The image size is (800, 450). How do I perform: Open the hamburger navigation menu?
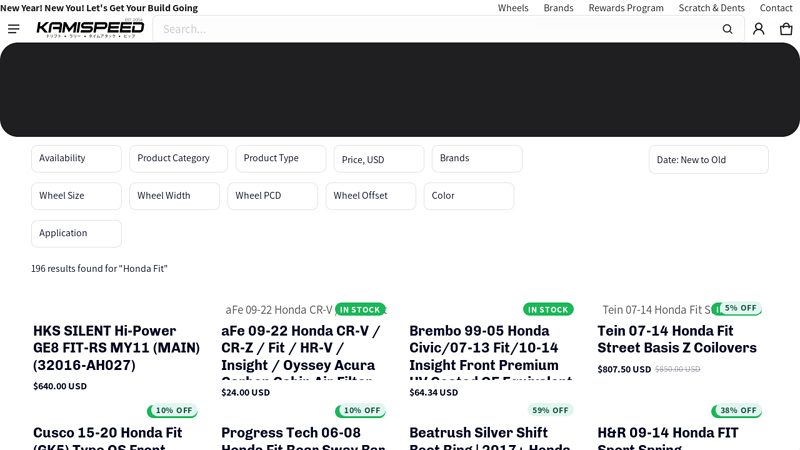click(x=14, y=29)
